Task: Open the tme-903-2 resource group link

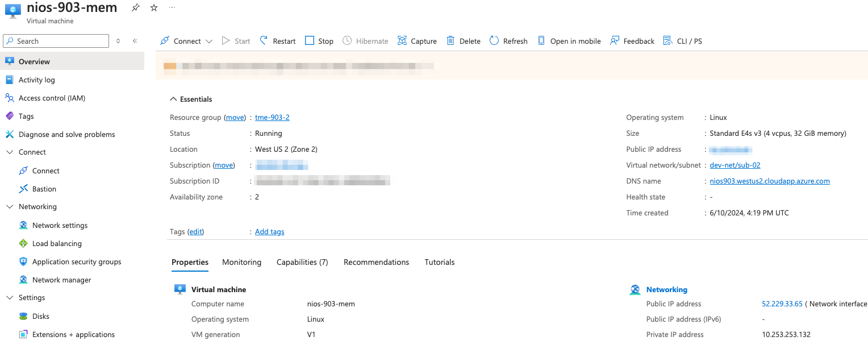Action: (272, 118)
